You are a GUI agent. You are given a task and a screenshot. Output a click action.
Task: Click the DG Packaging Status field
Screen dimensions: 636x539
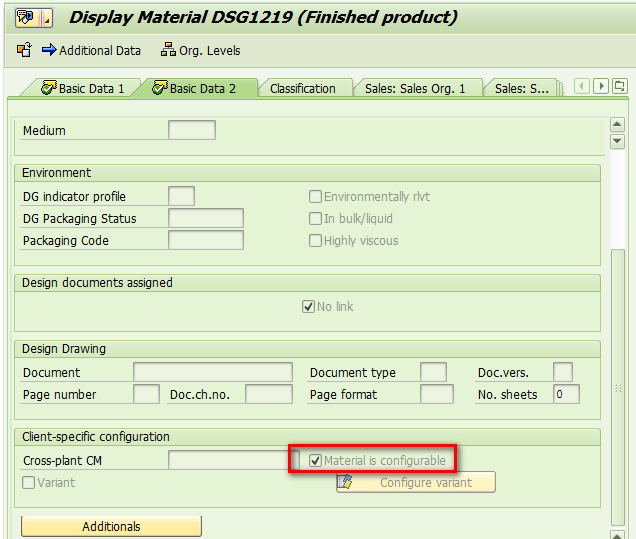pyautogui.click(x=206, y=218)
